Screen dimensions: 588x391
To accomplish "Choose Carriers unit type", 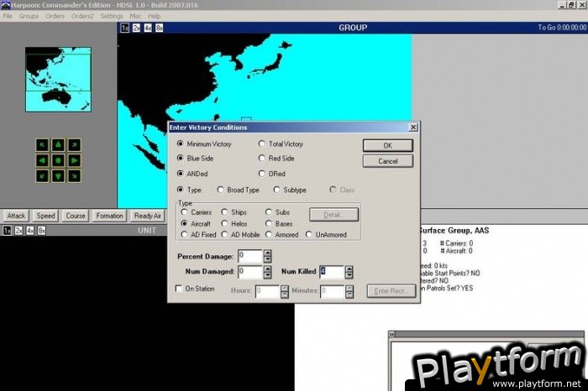I will [x=196, y=212].
